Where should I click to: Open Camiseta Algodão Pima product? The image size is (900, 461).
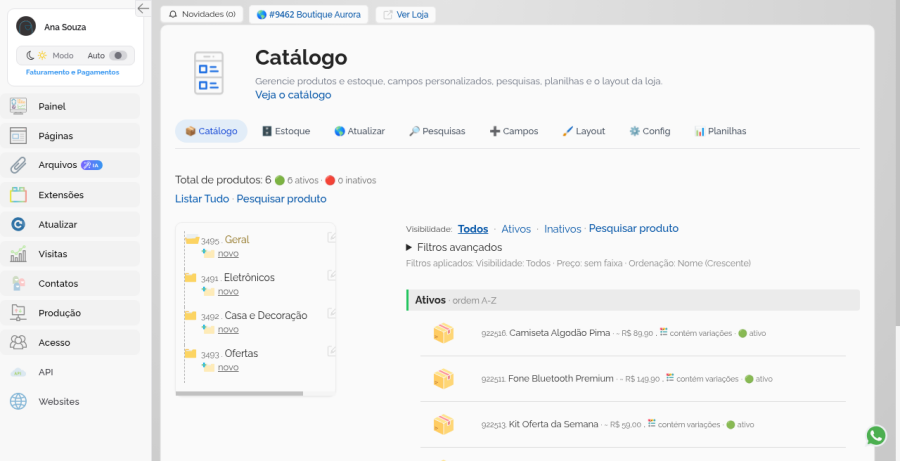[560, 333]
